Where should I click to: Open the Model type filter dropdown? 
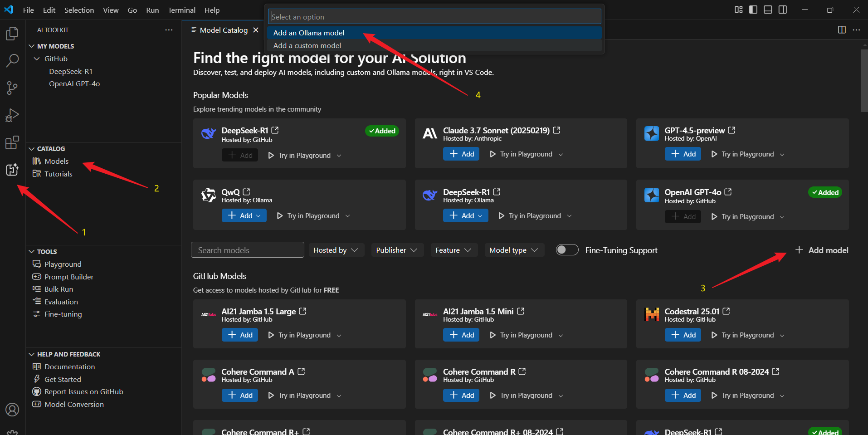[x=514, y=250]
